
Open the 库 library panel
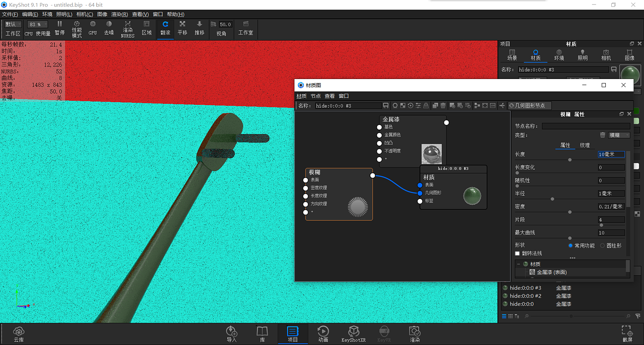click(262, 334)
